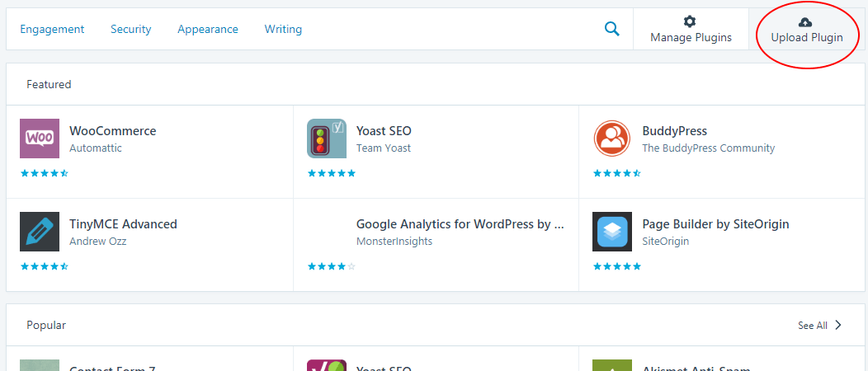The width and height of the screenshot is (868, 371).
Task: Click the See All link
Action: coord(812,326)
